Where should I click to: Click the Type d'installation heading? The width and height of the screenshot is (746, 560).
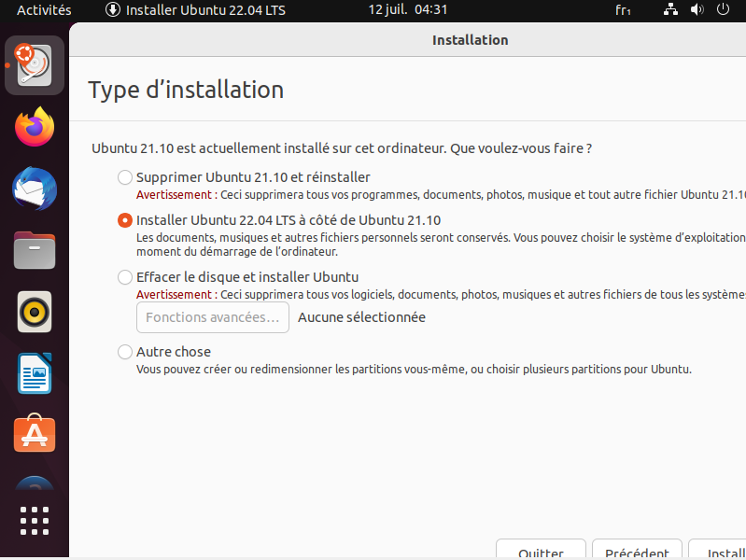[x=186, y=90]
